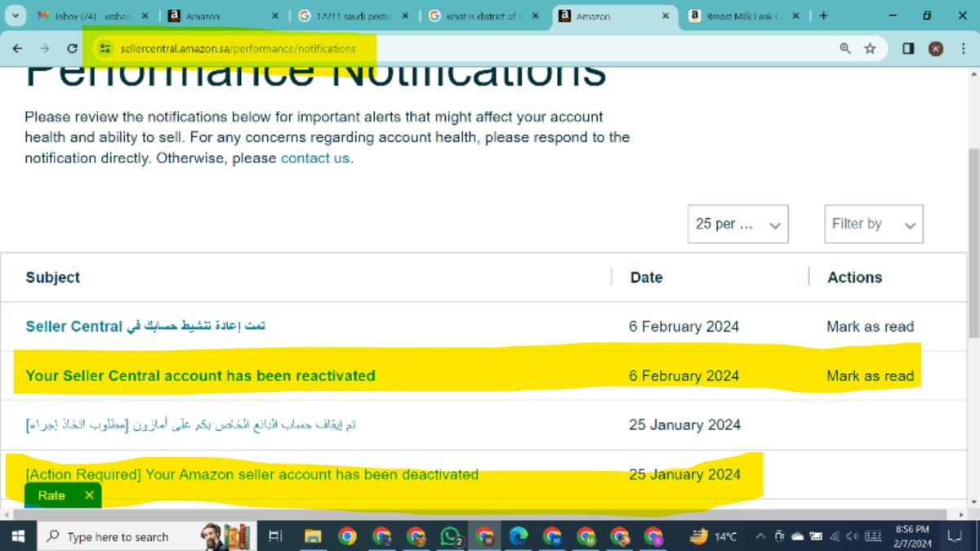Bookmark this page with the star icon

870,48
